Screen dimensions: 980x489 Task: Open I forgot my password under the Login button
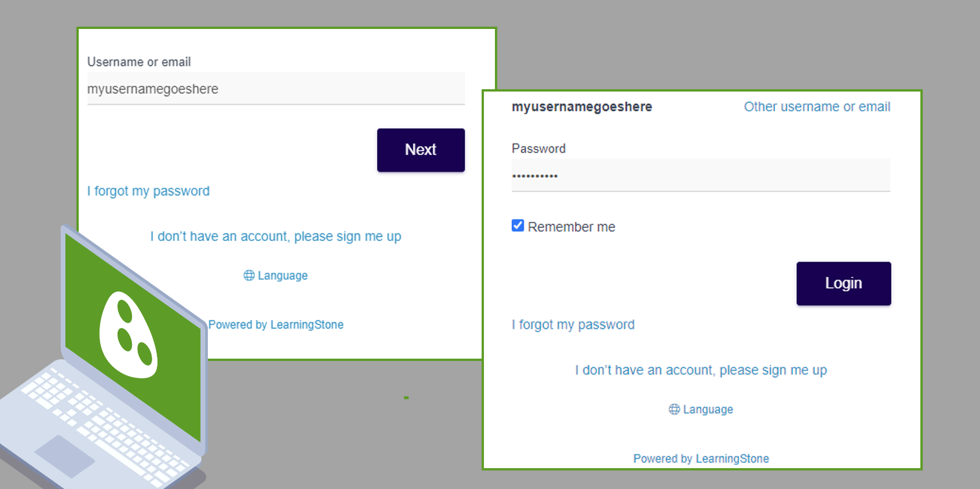click(x=573, y=325)
